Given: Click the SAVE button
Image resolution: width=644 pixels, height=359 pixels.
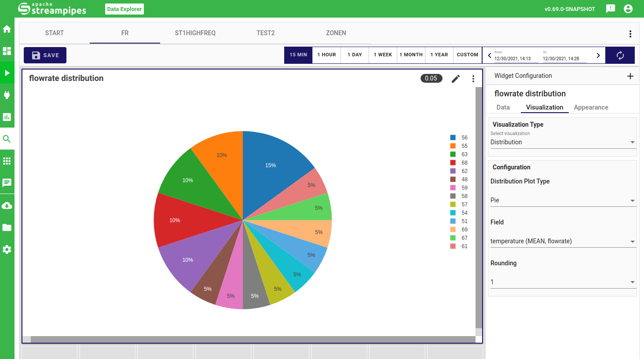Looking at the screenshot, I should (45, 55).
